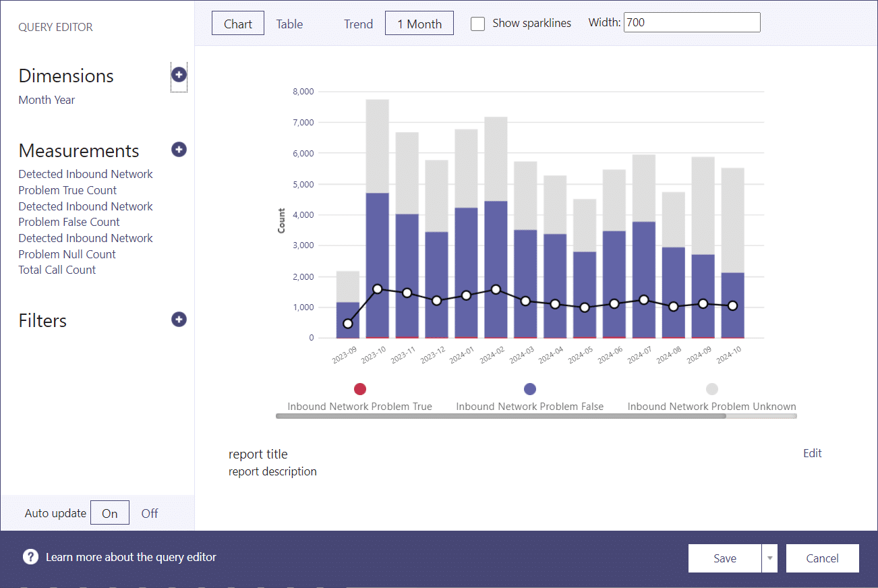Click the Cancel button

[x=822, y=558]
